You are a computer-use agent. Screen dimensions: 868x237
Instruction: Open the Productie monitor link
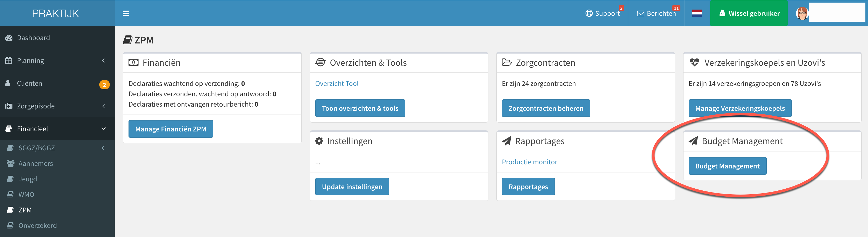[x=529, y=162]
